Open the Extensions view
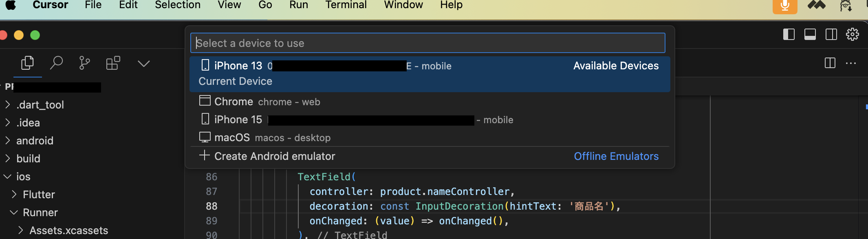 click(x=113, y=63)
